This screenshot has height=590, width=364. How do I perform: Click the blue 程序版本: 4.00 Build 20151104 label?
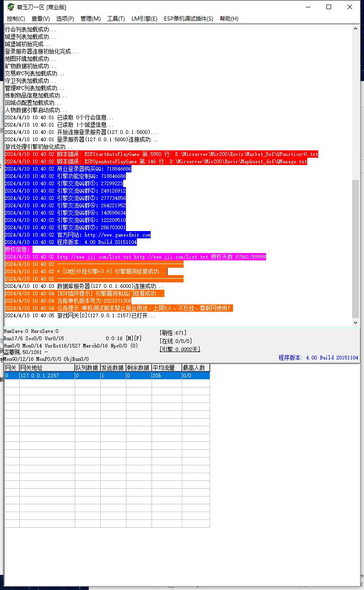(x=319, y=358)
